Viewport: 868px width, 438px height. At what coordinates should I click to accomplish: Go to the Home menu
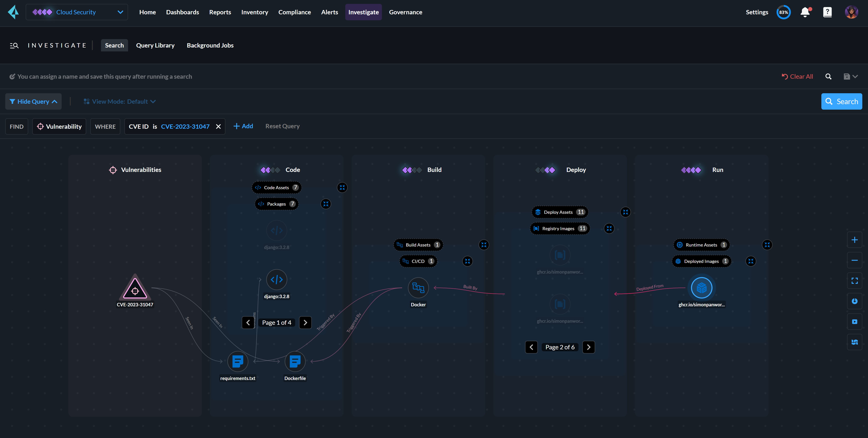148,12
